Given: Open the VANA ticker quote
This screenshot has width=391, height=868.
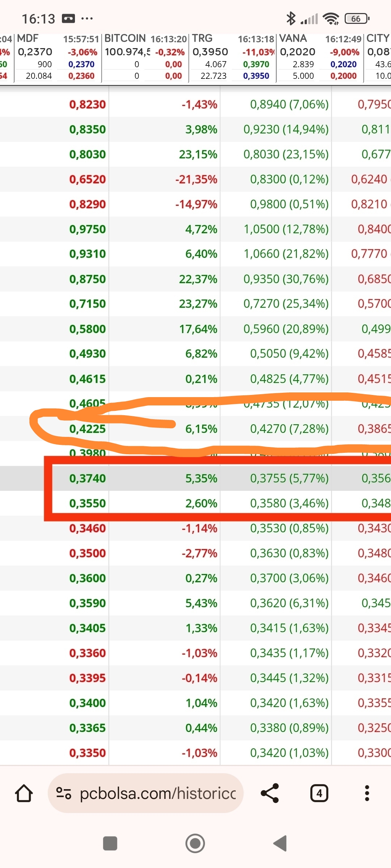Looking at the screenshot, I should point(293,38).
